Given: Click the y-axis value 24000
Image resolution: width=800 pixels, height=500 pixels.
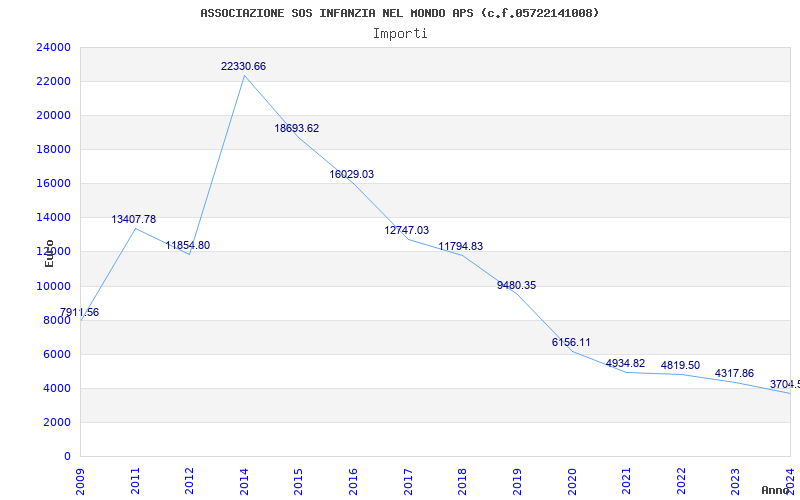Looking at the screenshot, I should (x=53, y=47).
